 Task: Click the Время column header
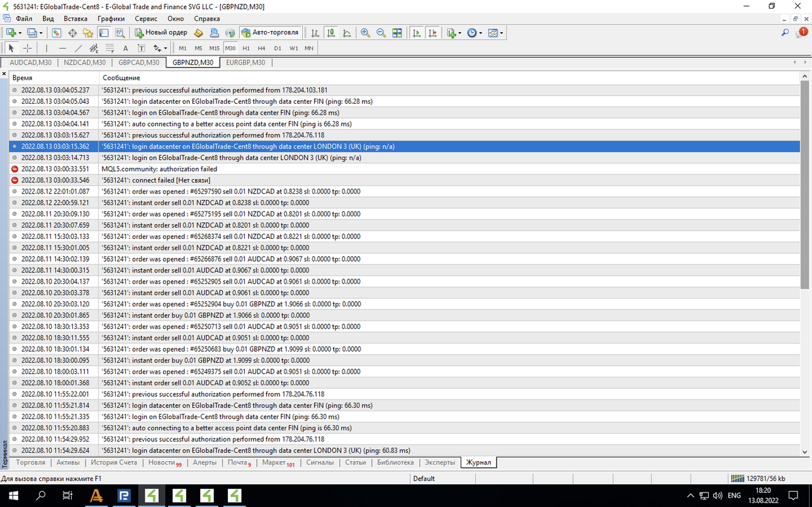coord(22,77)
